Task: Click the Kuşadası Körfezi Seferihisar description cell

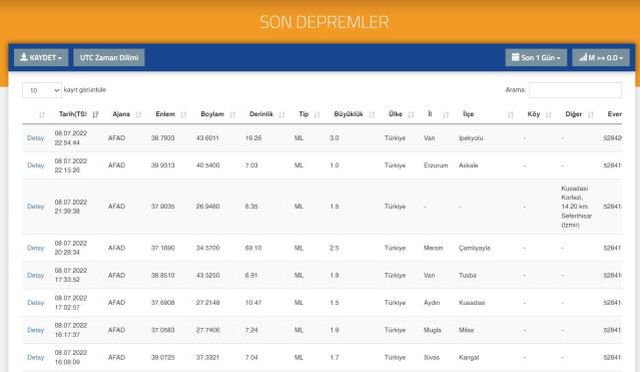Action: pos(576,207)
